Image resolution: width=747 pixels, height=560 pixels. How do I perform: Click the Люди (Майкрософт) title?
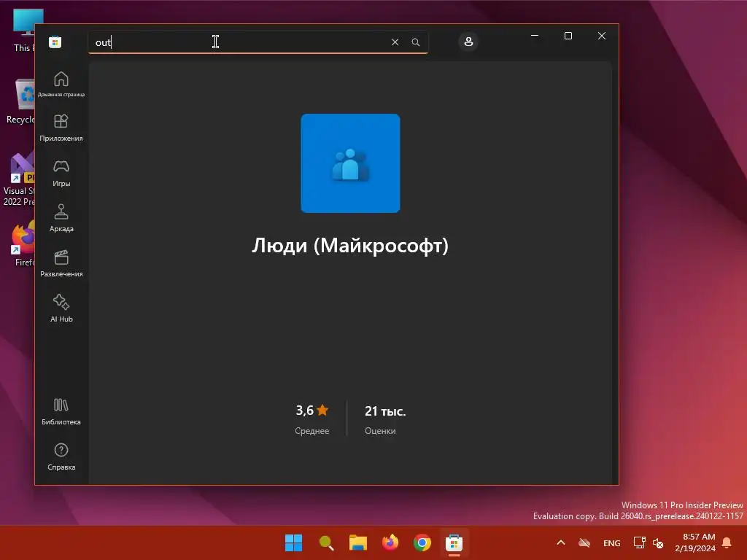coord(350,246)
